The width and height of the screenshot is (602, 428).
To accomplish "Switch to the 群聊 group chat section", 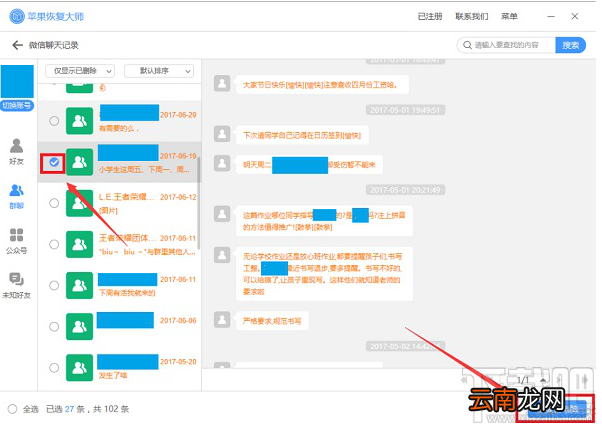I will [16, 196].
